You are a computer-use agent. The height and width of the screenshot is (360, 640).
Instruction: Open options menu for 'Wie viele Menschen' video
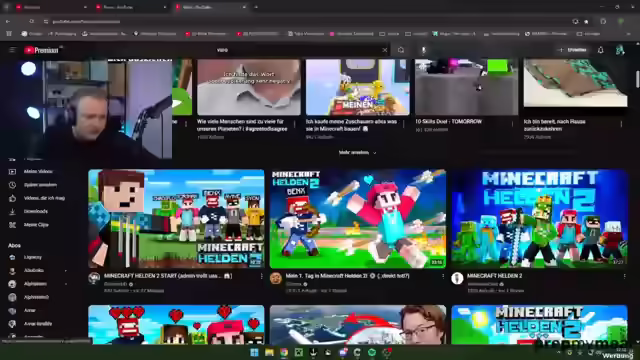pos(295,124)
